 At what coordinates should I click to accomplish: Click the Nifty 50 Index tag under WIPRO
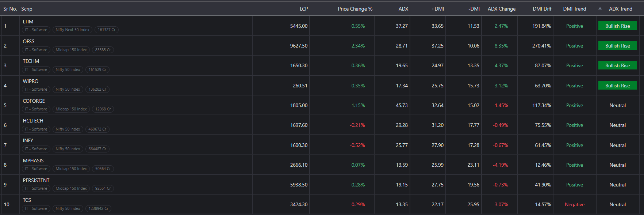(68, 89)
